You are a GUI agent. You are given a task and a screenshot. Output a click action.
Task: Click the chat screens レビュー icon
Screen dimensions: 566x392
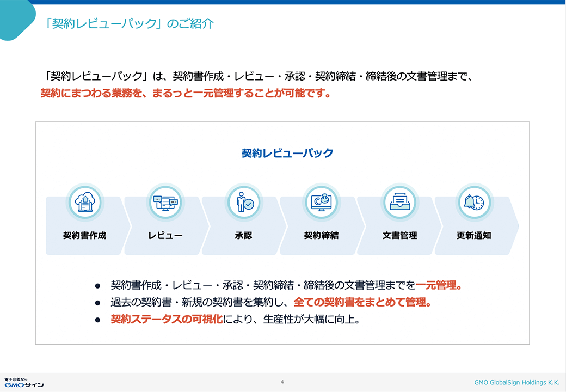[x=165, y=202]
